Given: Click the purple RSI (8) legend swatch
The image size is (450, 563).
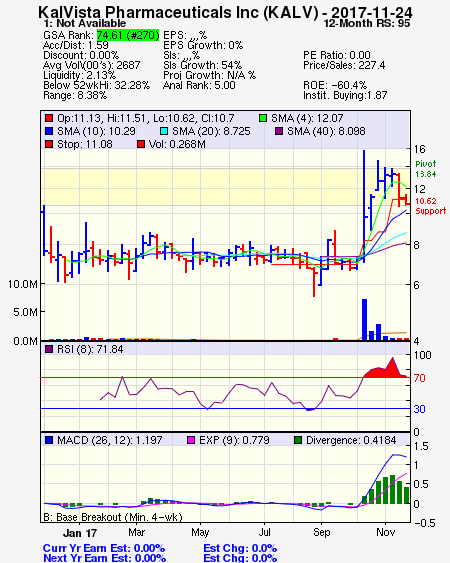Looking at the screenshot, I should [49, 349].
